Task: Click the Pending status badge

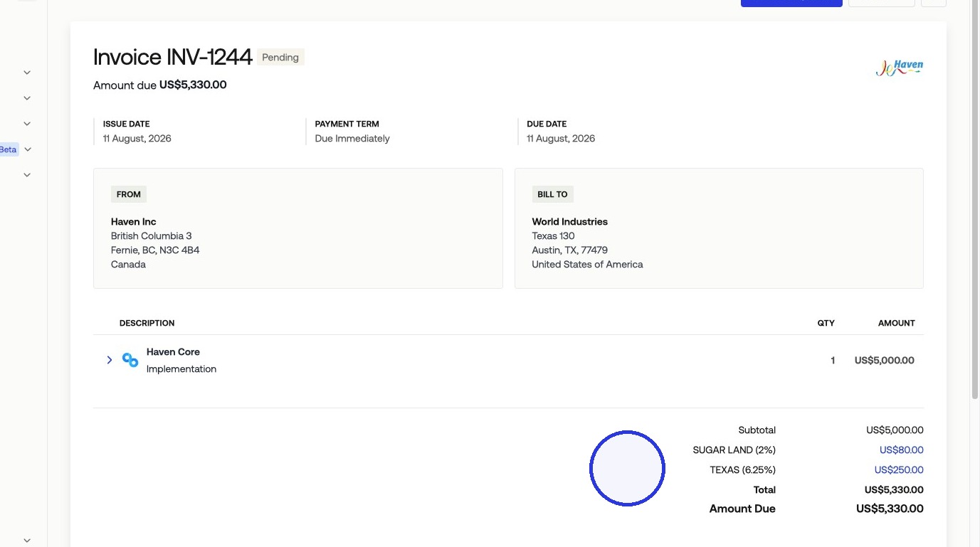Action: [x=280, y=57]
